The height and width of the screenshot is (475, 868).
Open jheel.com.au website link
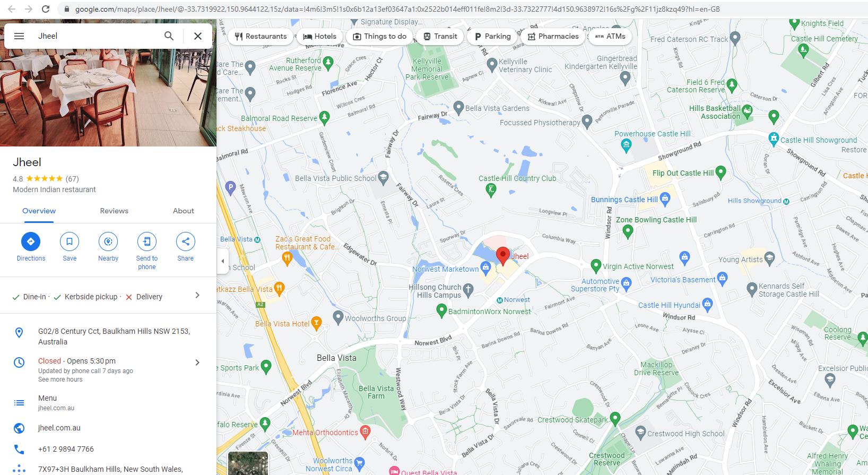tap(59, 428)
